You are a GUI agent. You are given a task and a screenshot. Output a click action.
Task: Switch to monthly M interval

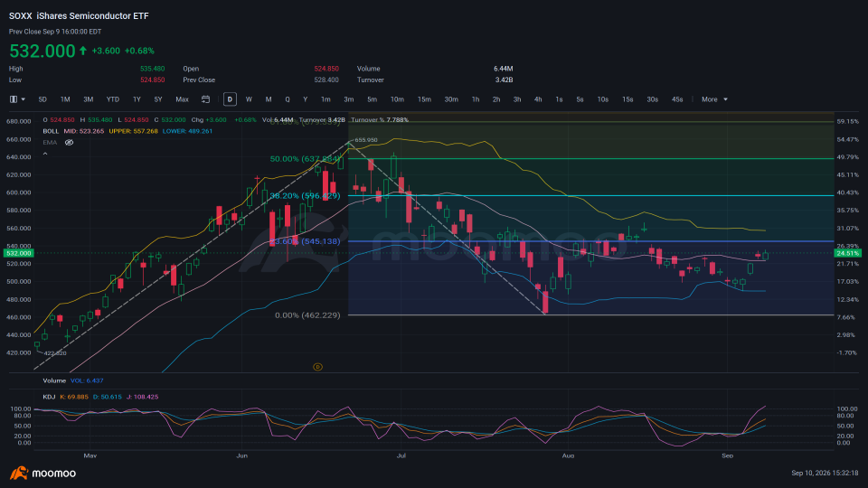point(269,99)
